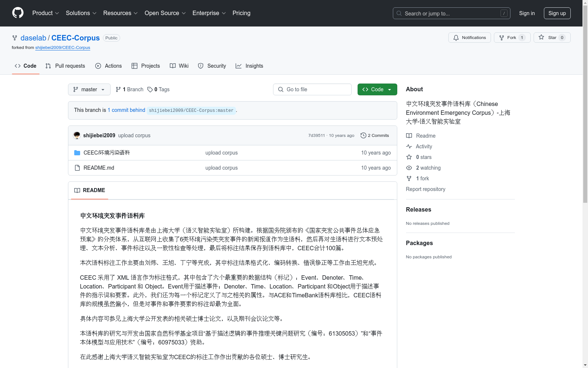Open the Releases section heading
Viewport: 588px width, 368px height.
coord(419,209)
